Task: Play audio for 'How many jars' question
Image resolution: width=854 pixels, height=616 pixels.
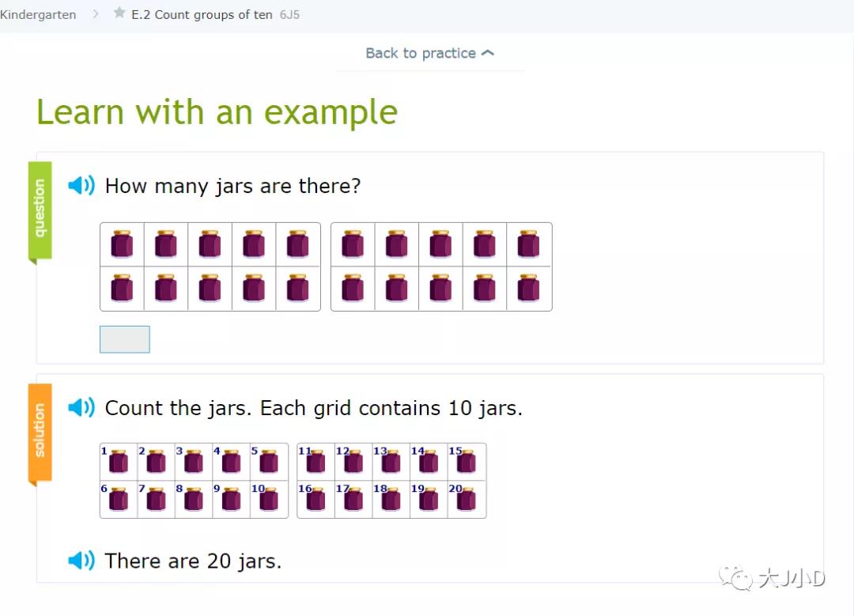Action: click(81, 186)
